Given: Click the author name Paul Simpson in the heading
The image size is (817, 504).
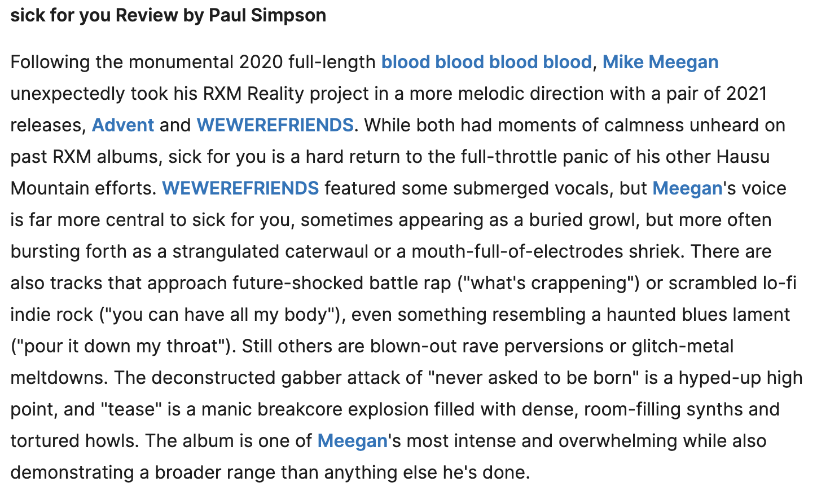Looking at the screenshot, I should pos(267,15).
